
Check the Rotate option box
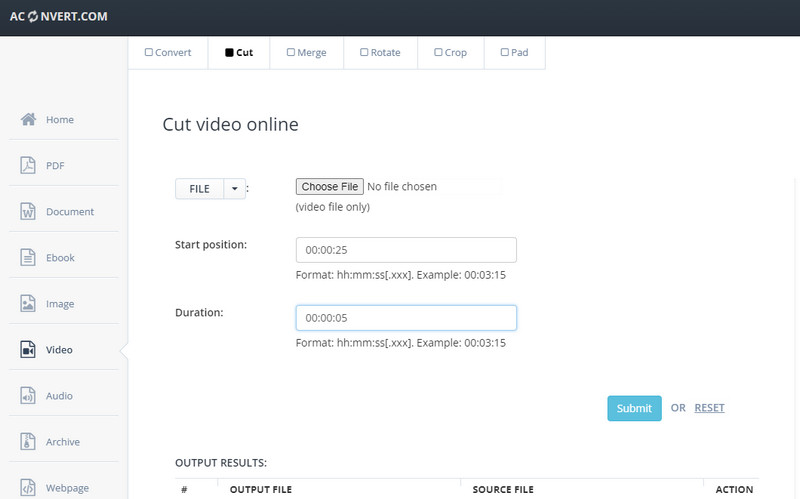point(364,52)
